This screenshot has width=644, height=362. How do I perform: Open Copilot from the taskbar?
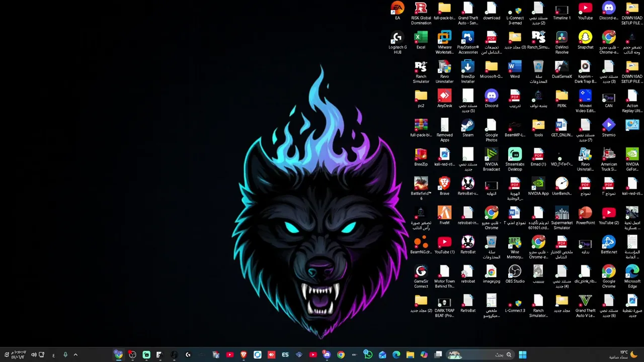424,355
